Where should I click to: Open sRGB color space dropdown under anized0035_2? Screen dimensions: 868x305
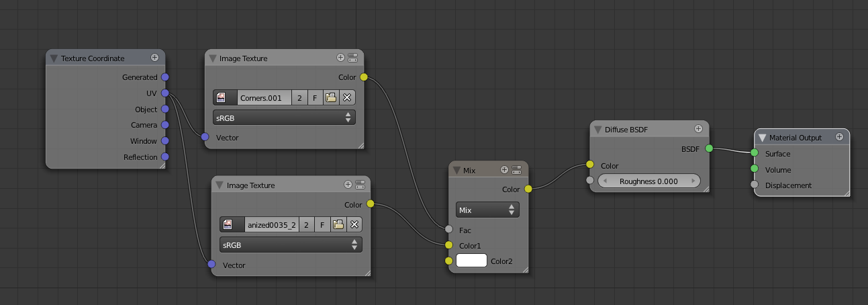click(291, 245)
